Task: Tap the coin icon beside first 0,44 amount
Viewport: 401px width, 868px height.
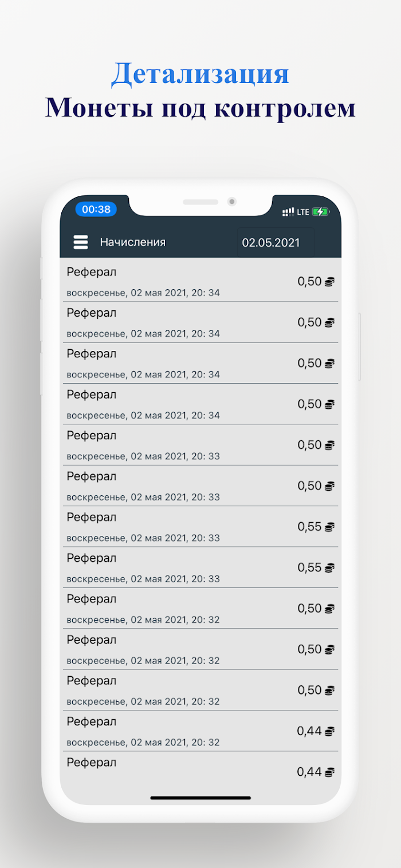Action: click(329, 731)
